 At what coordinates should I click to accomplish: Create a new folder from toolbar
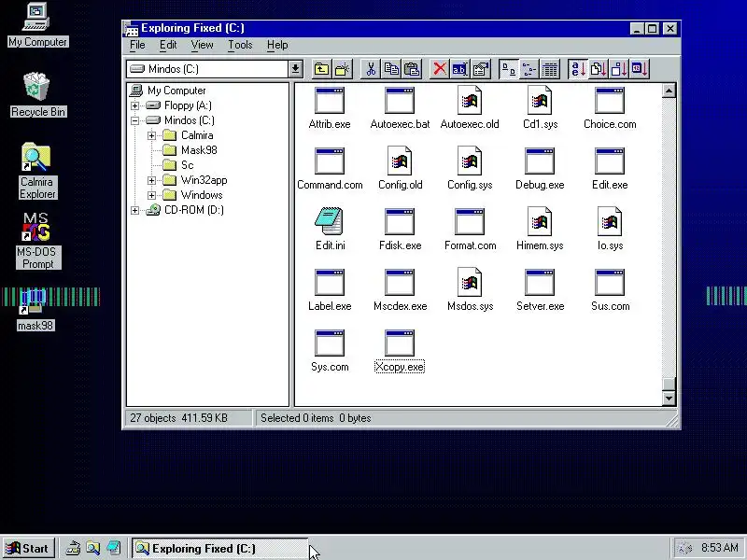(x=343, y=69)
